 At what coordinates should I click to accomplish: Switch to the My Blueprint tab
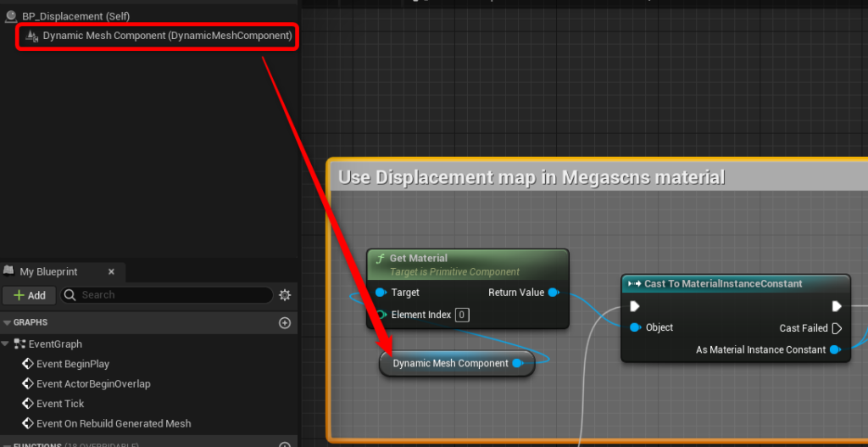[48, 272]
